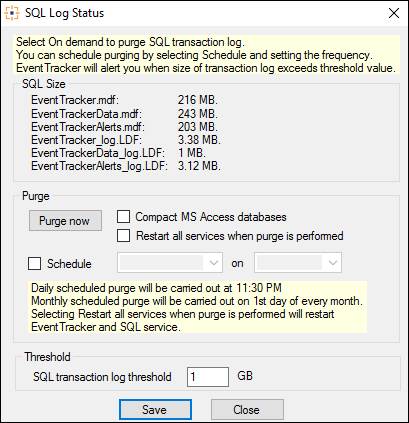This screenshot has height=423, width=409.
Task: Check Restart all services when purge is performed
Action: [123, 236]
